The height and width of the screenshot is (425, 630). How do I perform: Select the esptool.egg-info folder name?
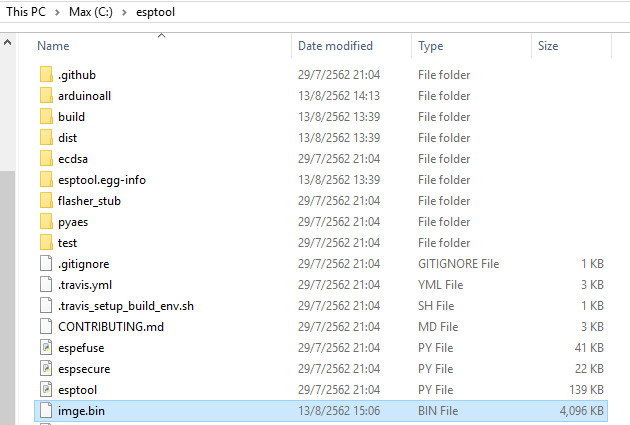coord(102,180)
